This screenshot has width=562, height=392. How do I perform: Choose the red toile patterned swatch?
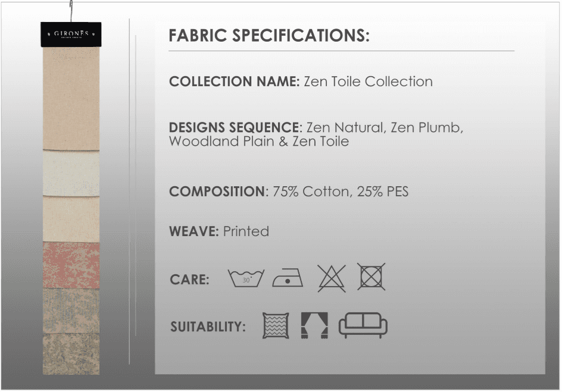pos(71,265)
